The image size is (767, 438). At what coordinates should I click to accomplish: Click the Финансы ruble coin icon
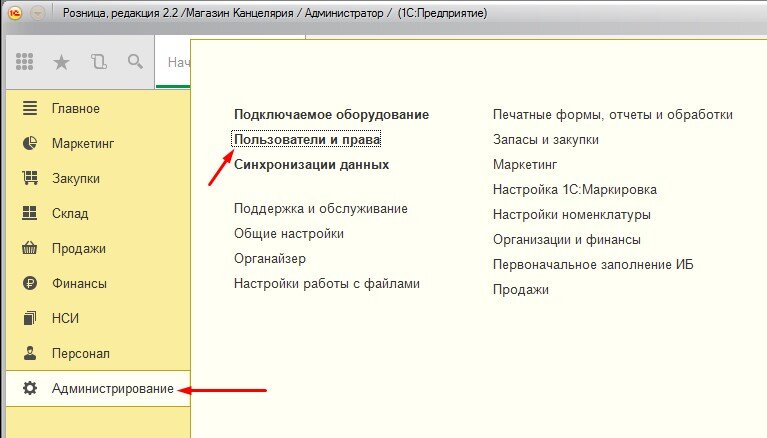30,283
